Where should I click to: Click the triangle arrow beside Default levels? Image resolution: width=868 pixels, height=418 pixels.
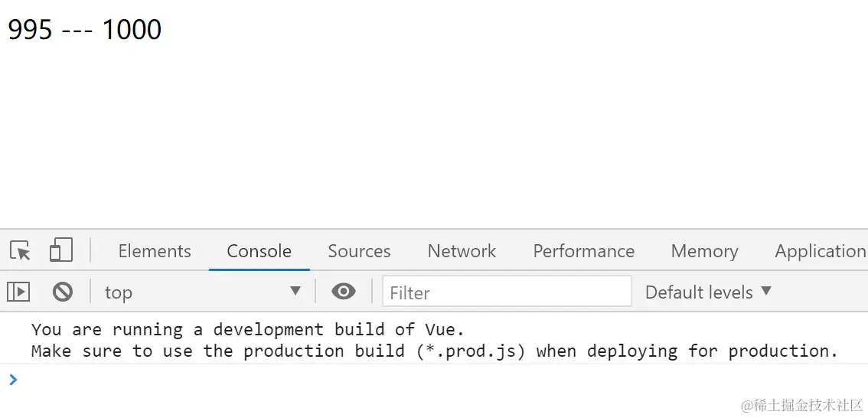[x=766, y=291]
